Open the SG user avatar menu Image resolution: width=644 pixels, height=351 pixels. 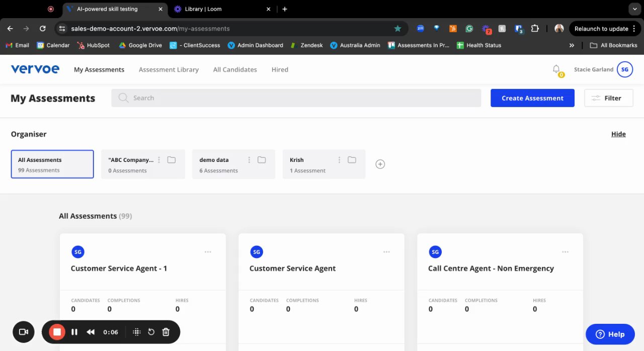coord(624,69)
